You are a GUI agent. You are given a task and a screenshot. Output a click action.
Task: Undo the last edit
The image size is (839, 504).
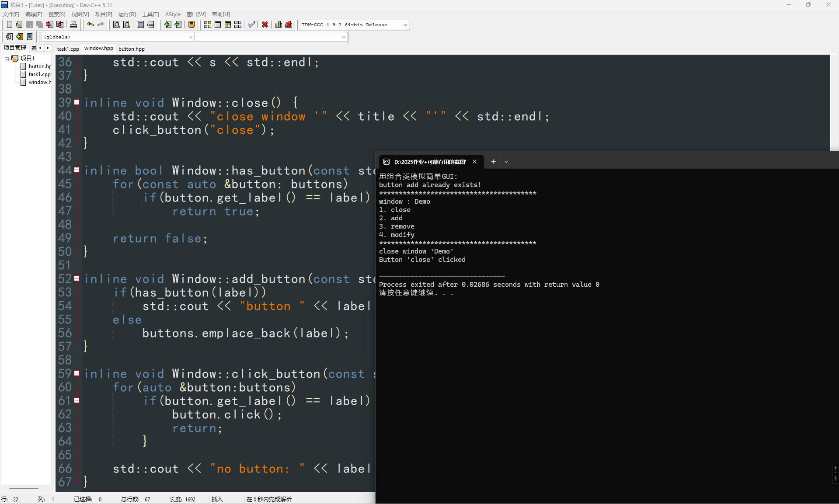pyautogui.click(x=90, y=24)
